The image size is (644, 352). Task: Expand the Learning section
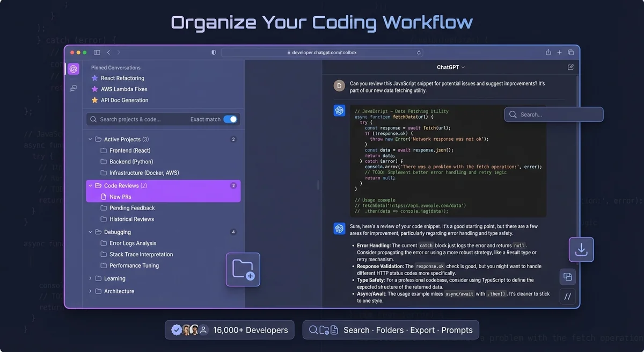click(90, 278)
